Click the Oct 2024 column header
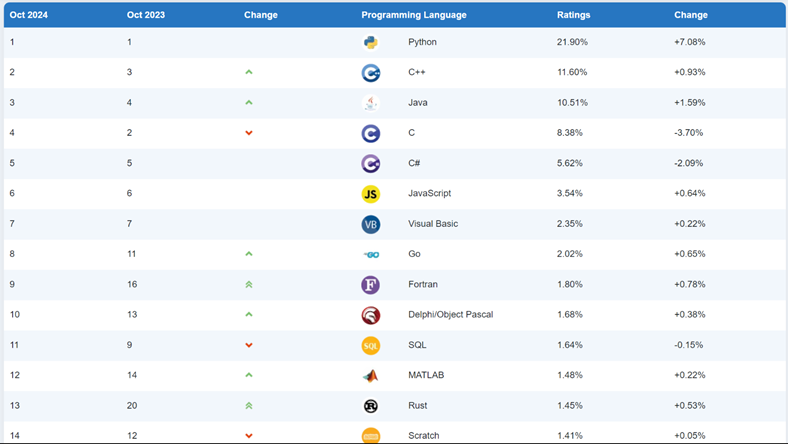 [29, 15]
